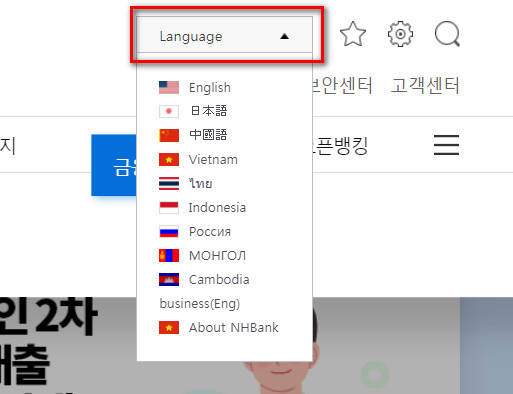Select МОНГОЛ language option
Viewport: 513px width, 394px height.
pyautogui.click(x=217, y=256)
